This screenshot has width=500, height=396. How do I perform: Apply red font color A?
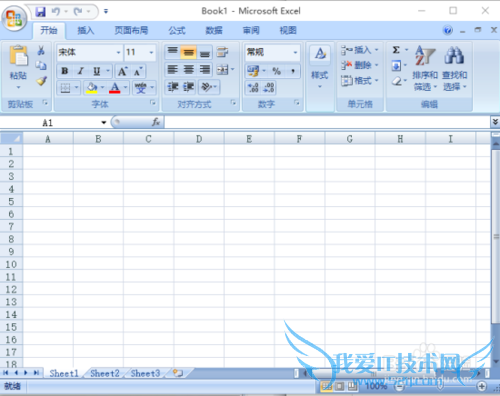(115, 88)
